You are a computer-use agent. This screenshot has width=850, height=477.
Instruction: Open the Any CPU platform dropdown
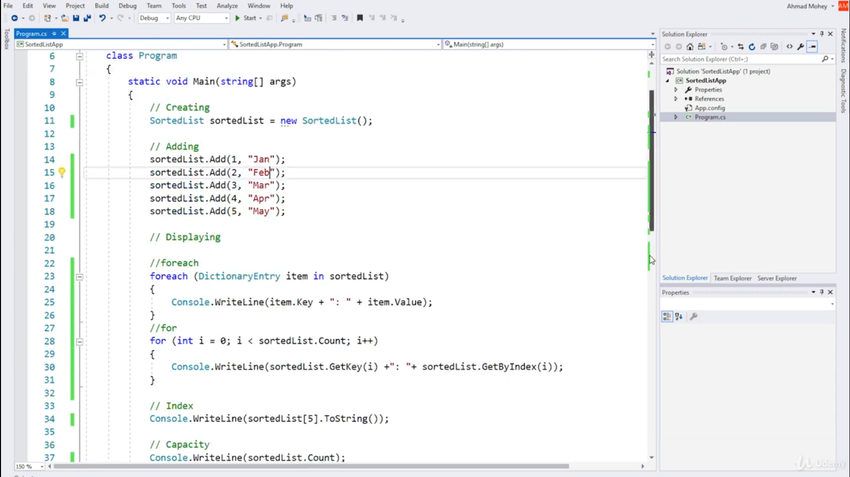coord(202,18)
